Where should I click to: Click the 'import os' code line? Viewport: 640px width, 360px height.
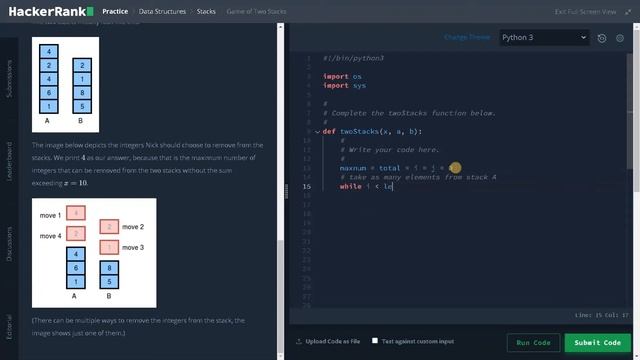tap(342, 76)
